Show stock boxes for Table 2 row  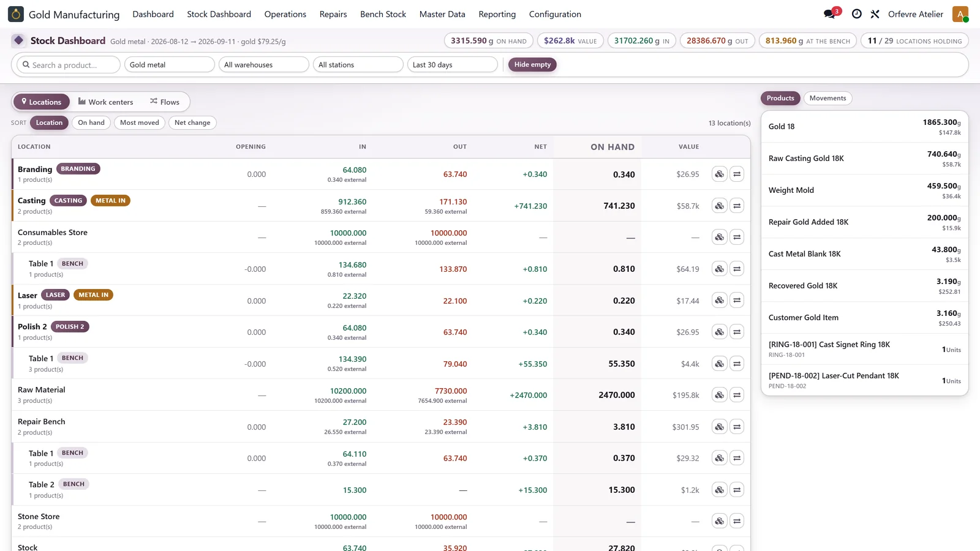[720, 490]
